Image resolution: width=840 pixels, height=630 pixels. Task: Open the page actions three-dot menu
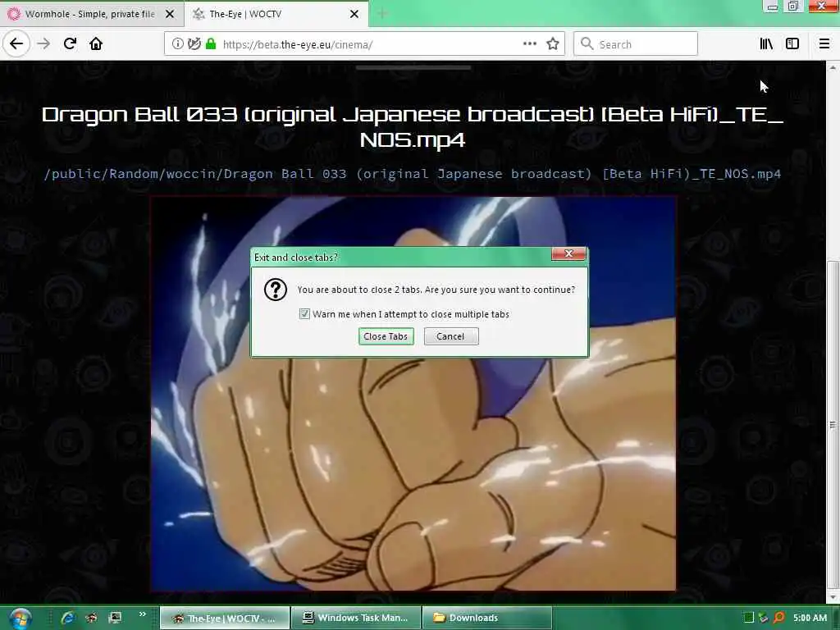coord(529,44)
